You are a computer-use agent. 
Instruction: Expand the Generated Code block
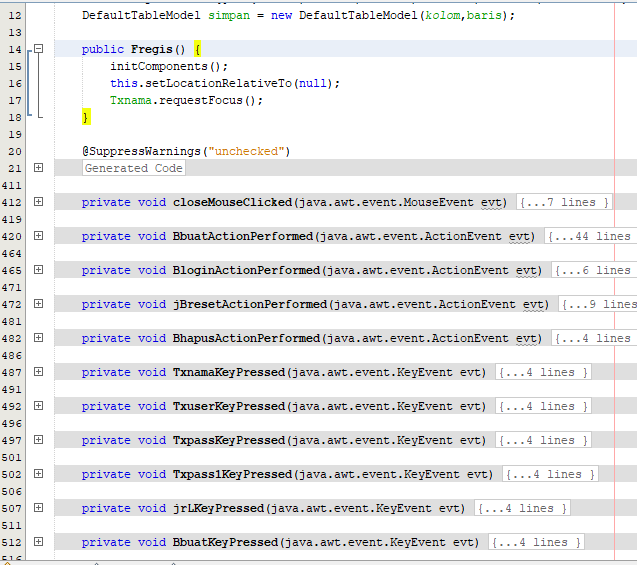click(39, 168)
